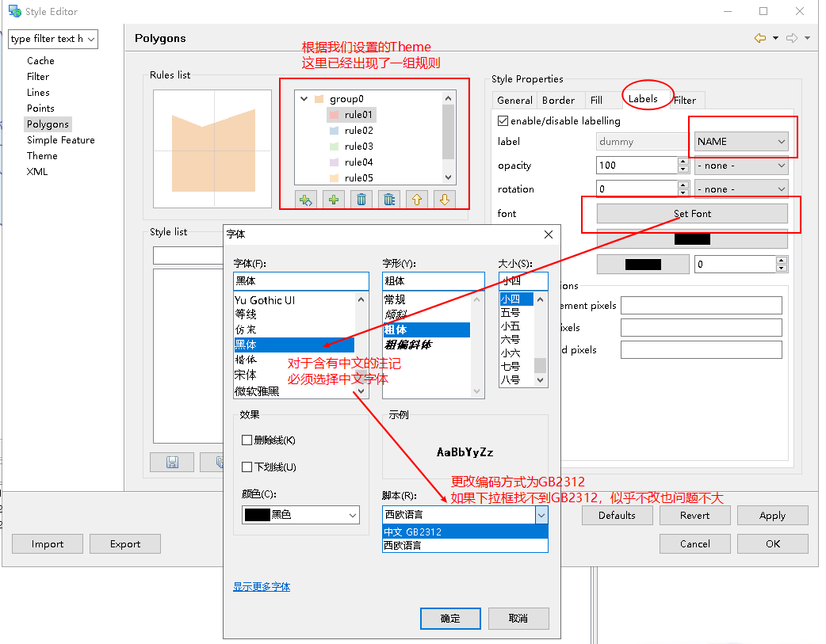Click the OK button in Style Editor
Screen dimensions: 826x644
[773, 544]
